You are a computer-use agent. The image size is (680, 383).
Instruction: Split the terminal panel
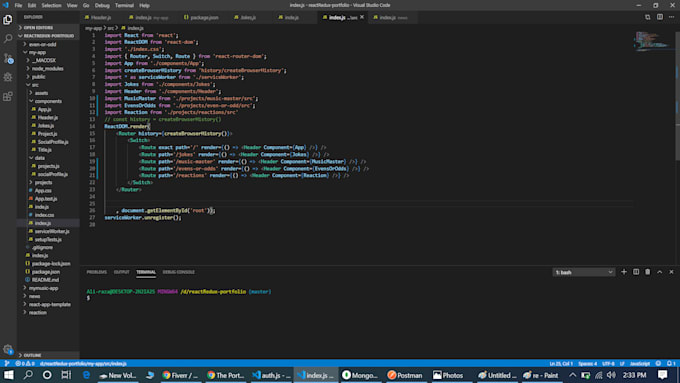point(636,272)
